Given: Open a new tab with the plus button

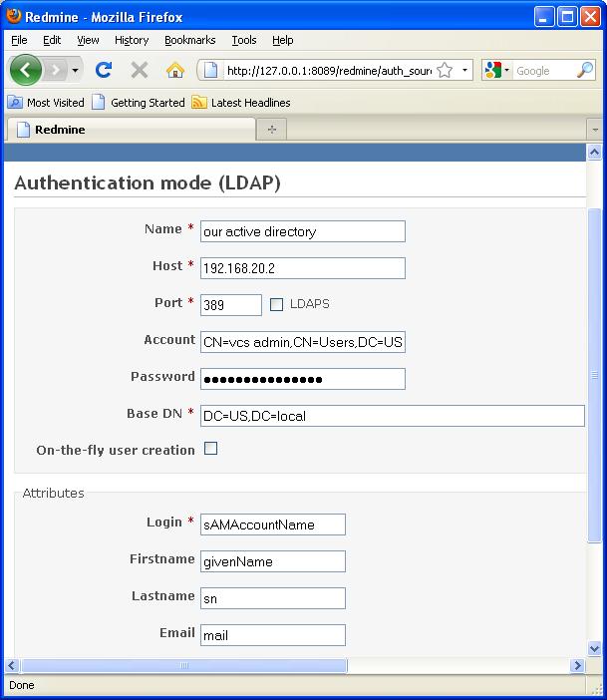Looking at the screenshot, I should click(x=271, y=130).
